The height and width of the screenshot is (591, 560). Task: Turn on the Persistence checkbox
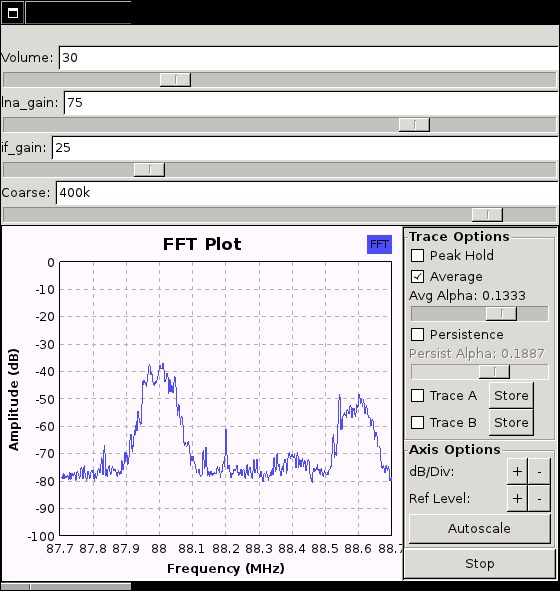[417, 334]
